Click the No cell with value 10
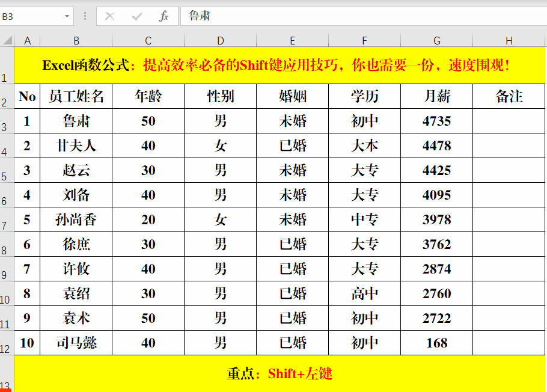This screenshot has width=547, height=392. pyautogui.click(x=27, y=343)
